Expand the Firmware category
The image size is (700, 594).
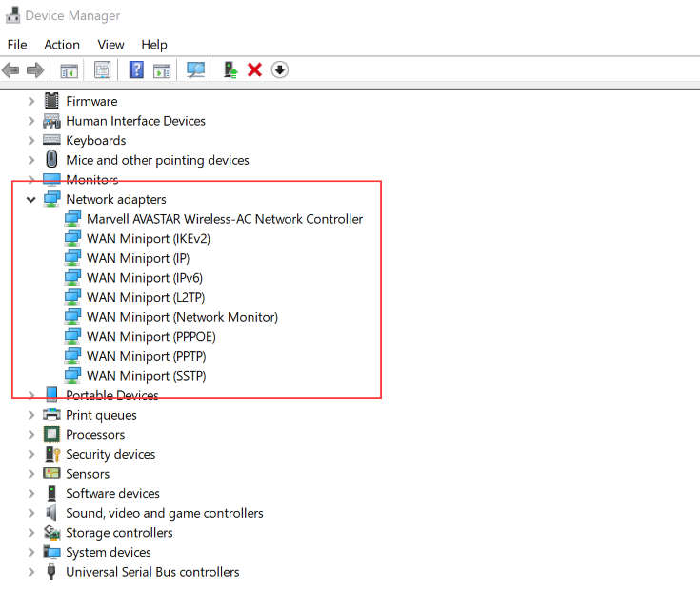click(x=31, y=102)
